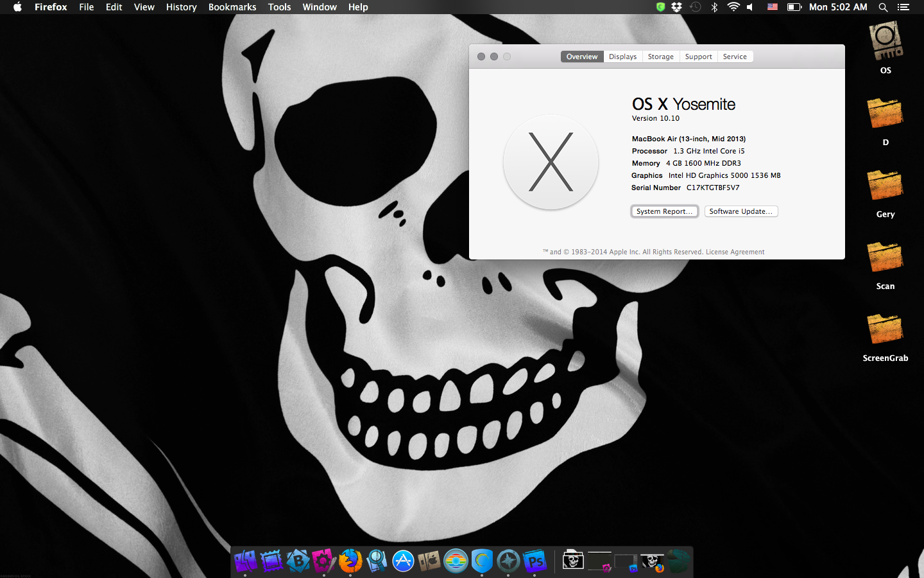Switch to the Displays tab
The image size is (924, 578).
pyautogui.click(x=623, y=57)
